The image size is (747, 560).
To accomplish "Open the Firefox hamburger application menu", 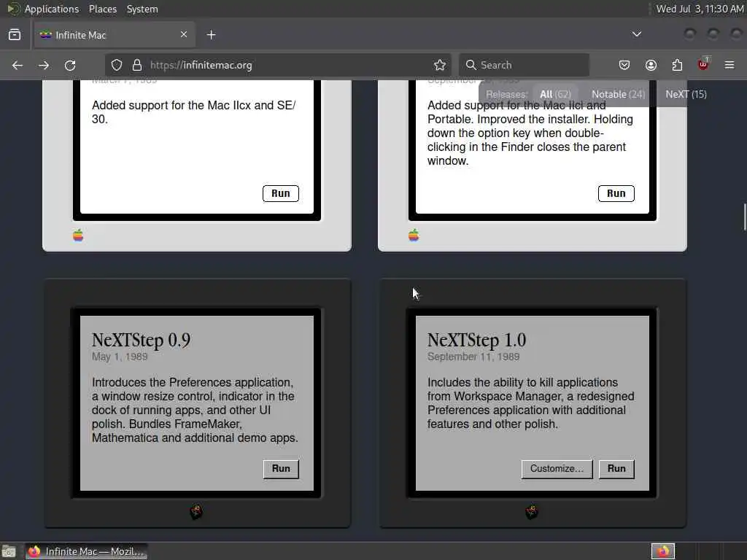I will point(729,65).
